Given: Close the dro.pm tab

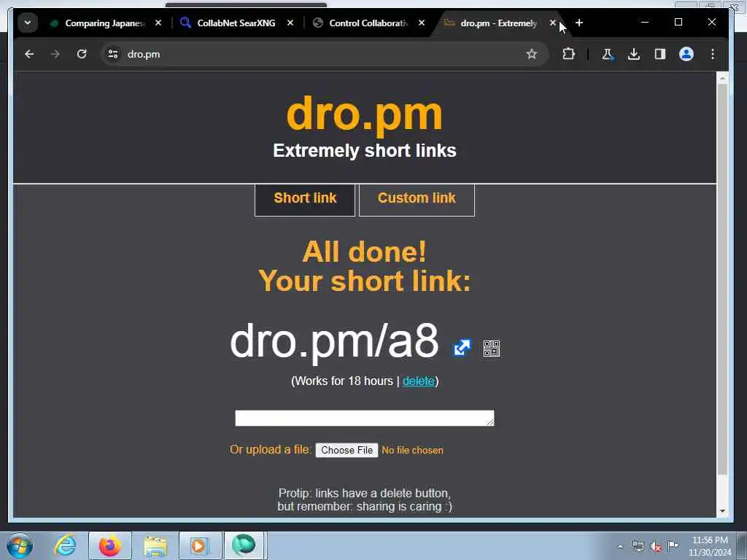Looking at the screenshot, I should (553, 23).
